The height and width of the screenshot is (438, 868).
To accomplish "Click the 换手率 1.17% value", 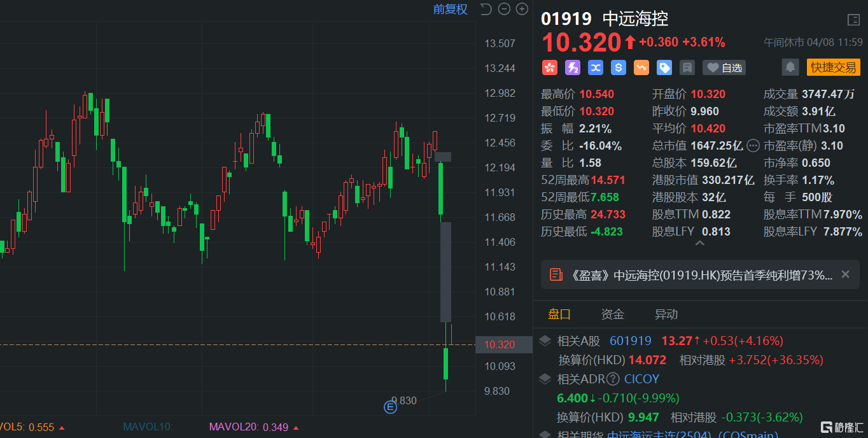I will 818,180.
